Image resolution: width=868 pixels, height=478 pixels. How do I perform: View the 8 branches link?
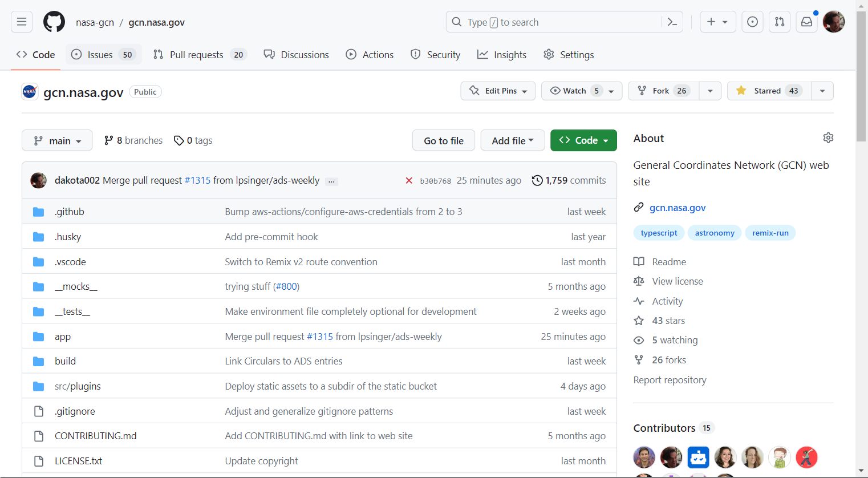coord(133,140)
